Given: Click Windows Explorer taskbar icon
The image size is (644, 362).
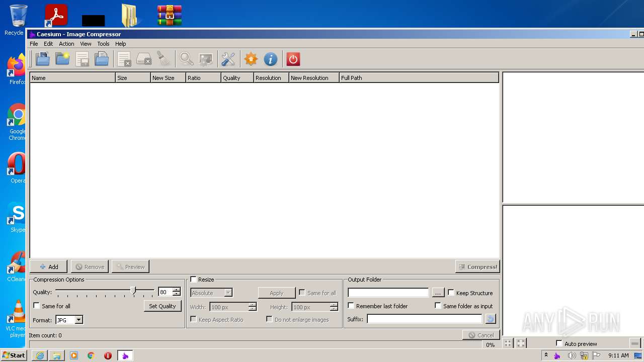Looking at the screenshot, I should 57,355.
